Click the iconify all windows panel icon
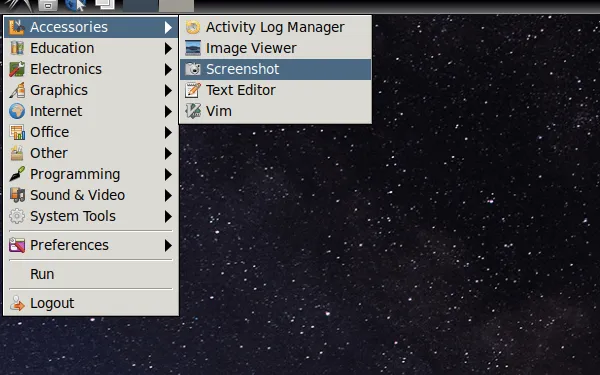The width and height of the screenshot is (600, 375). pos(105,5)
